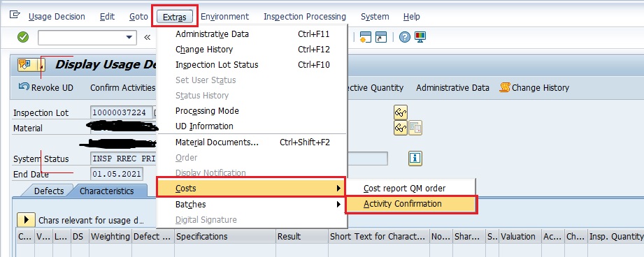Click the create new session window icon
Image resolution: width=644 pixels, height=257 pixels.
[366, 37]
